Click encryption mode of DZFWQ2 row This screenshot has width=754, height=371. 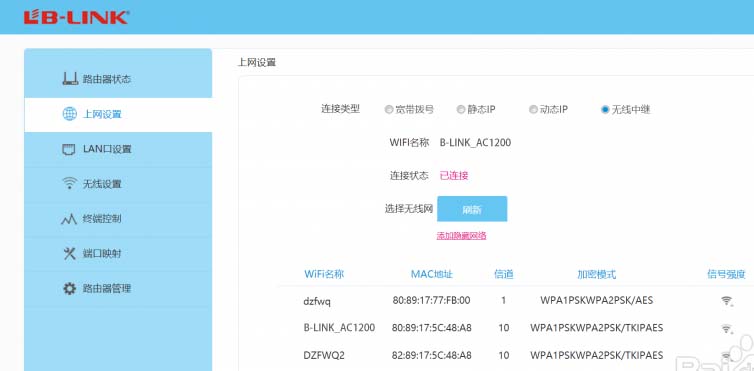(x=596, y=356)
